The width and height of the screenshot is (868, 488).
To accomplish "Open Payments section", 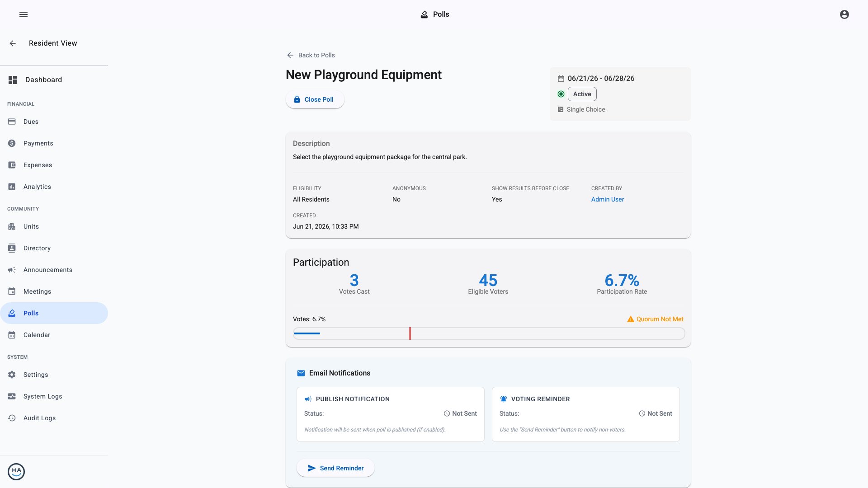I will (54, 143).
